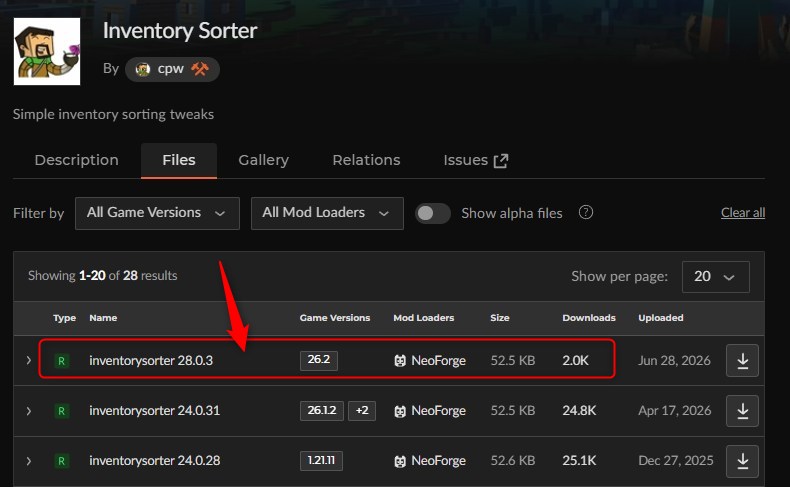
Task: Click the release R badge for inventorysorter 24.0.31
Action: pos(61,411)
